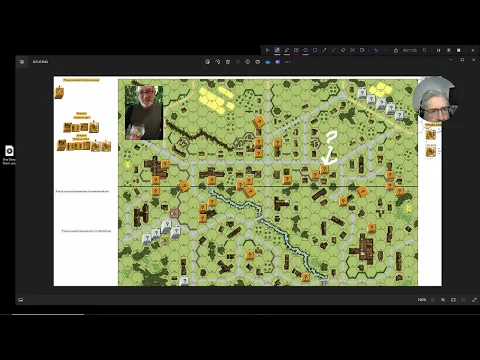
Task: Click the Photos app icon at top-left
Action: (22, 62)
